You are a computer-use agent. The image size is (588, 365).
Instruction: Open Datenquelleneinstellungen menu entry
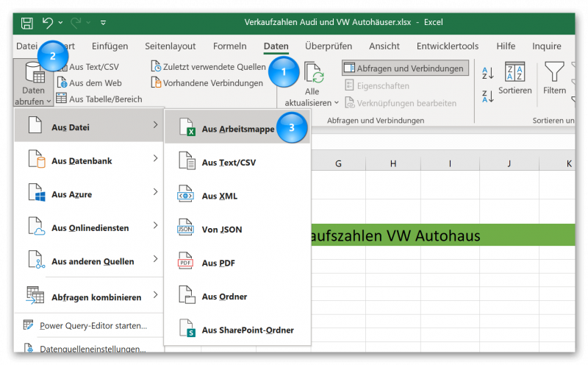click(x=89, y=348)
